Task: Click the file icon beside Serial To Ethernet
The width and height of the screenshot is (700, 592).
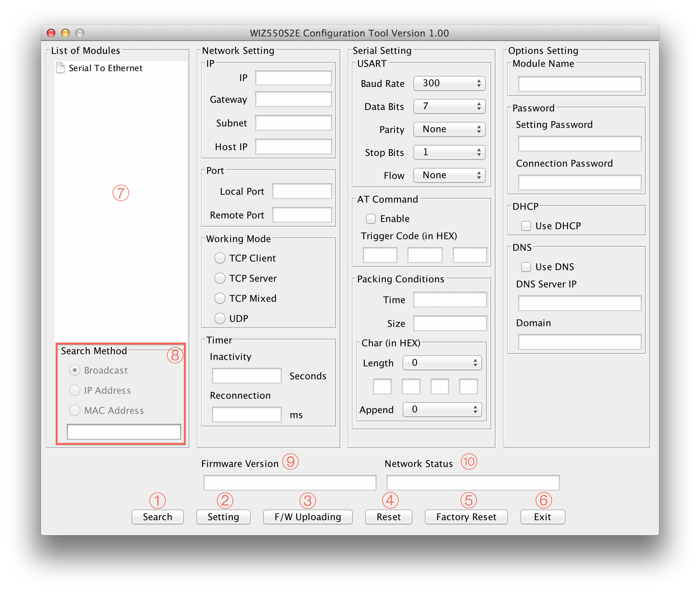Action: click(60, 68)
